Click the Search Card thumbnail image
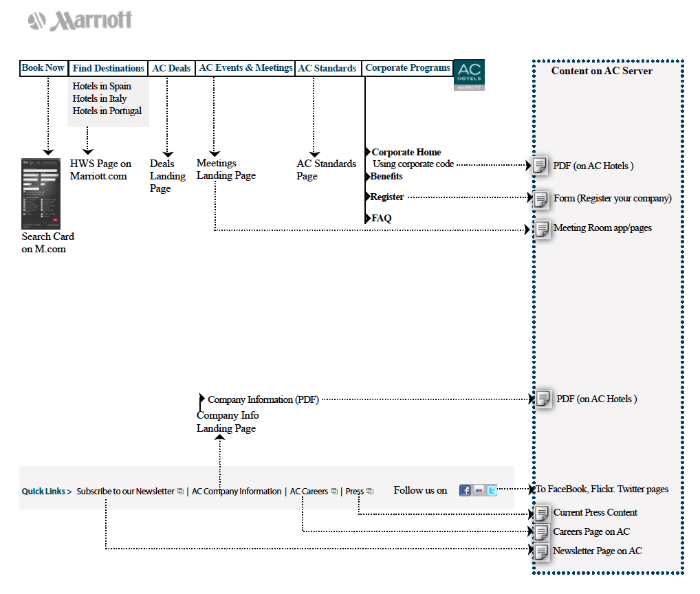The width and height of the screenshot is (700, 594). (41, 193)
